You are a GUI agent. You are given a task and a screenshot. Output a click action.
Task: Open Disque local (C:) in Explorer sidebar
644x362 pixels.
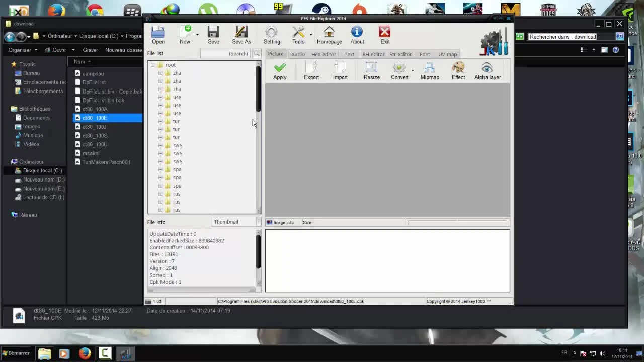pyautogui.click(x=42, y=171)
